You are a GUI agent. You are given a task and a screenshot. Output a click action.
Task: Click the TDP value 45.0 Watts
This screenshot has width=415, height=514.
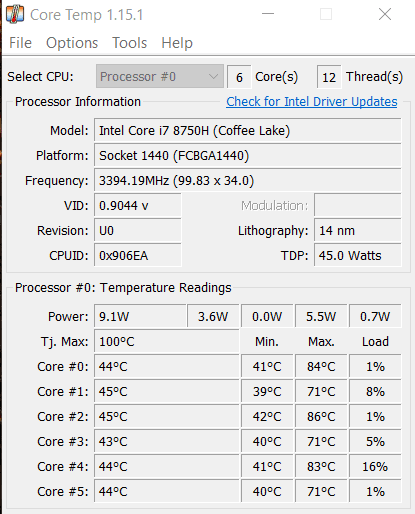click(358, 256)
